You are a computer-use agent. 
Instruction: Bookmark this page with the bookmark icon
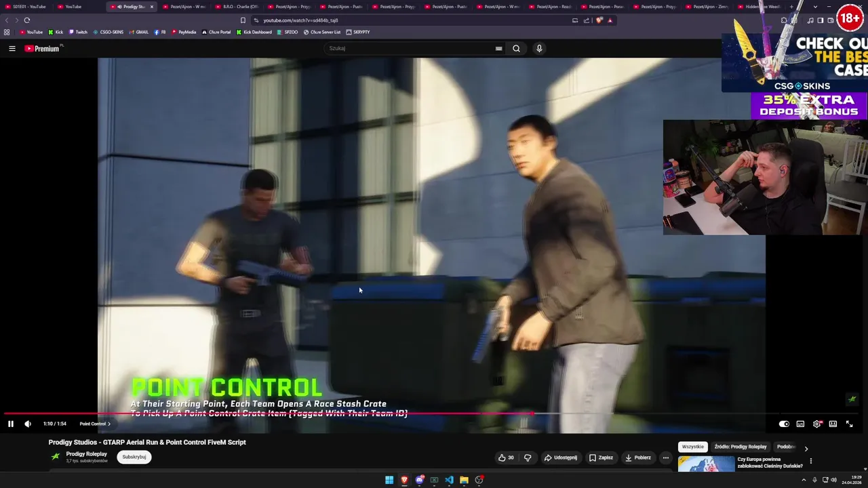(x=243, y=20)
